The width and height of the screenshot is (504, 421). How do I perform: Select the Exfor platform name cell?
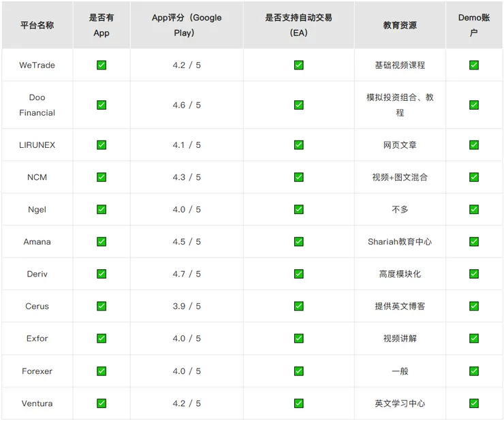pos(37,339)
